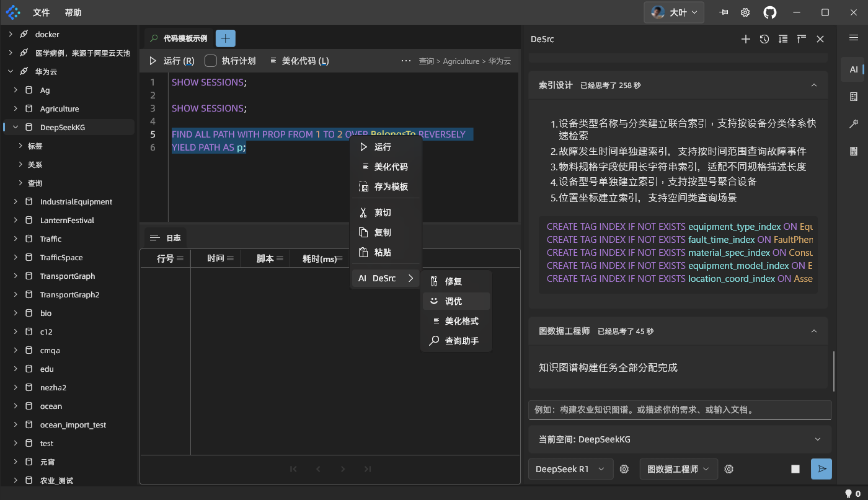This screenshot has height=500, width=868.
Task: Send message with the paper plane button
Action: [x=821, y=469]
